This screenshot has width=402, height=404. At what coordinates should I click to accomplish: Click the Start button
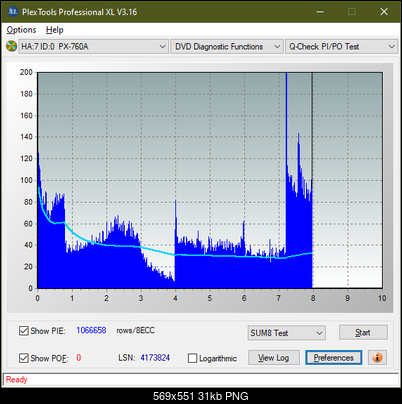coord(363,332)
